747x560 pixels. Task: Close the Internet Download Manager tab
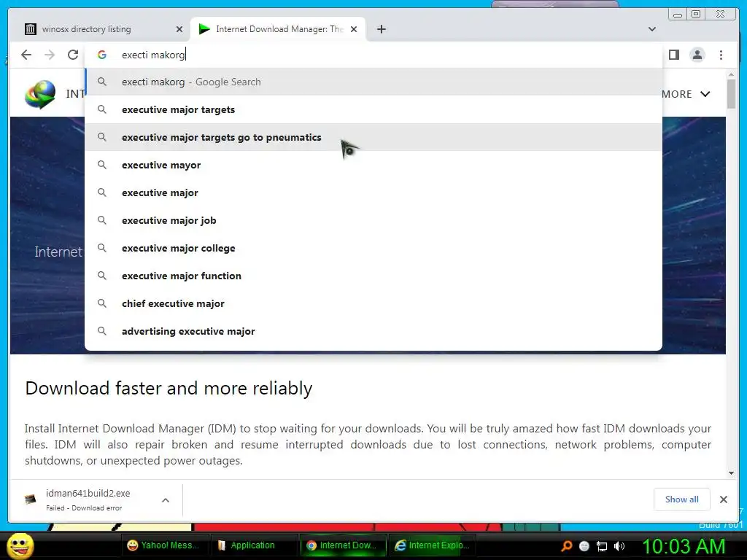pyautogui.click(x=354, y=29)
